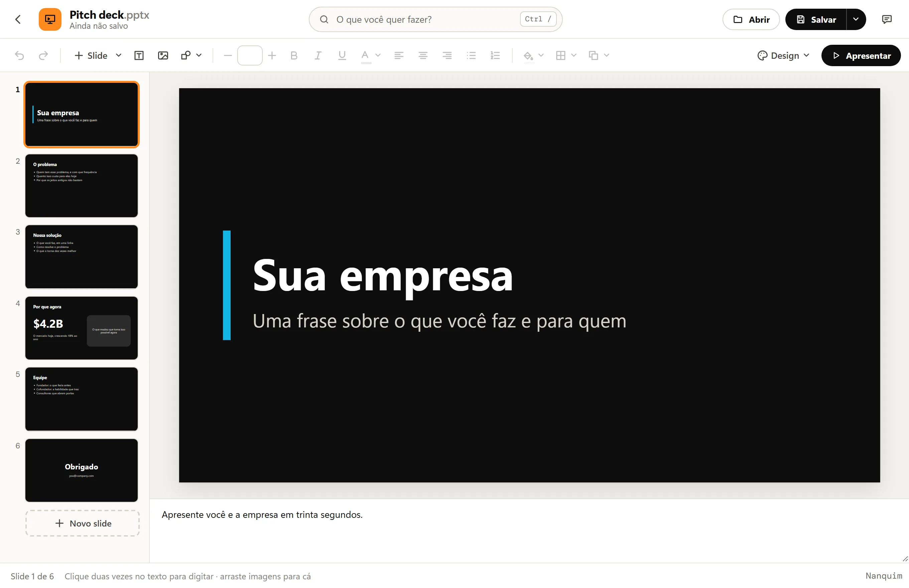This screenshot has height=588, width=909.
Task: Increase the font size
Action: pyautogui.click(x=272, y=56)
